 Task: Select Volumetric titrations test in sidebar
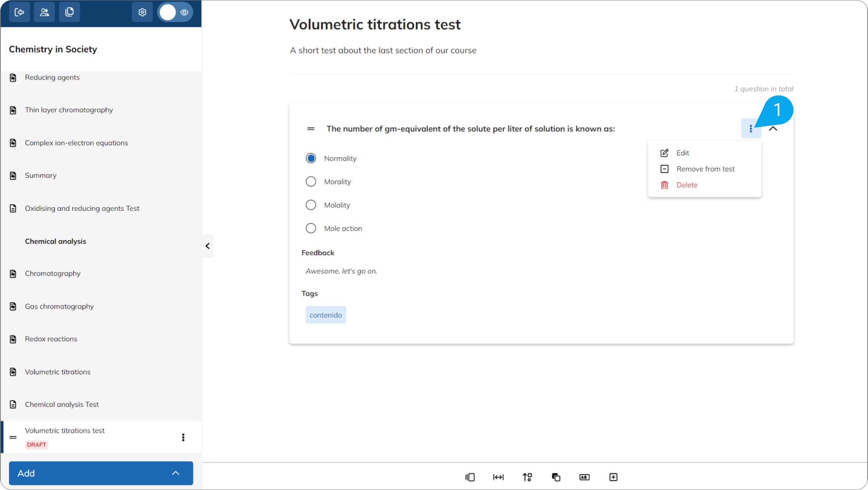pyautogui.click(x=65, y=430)
